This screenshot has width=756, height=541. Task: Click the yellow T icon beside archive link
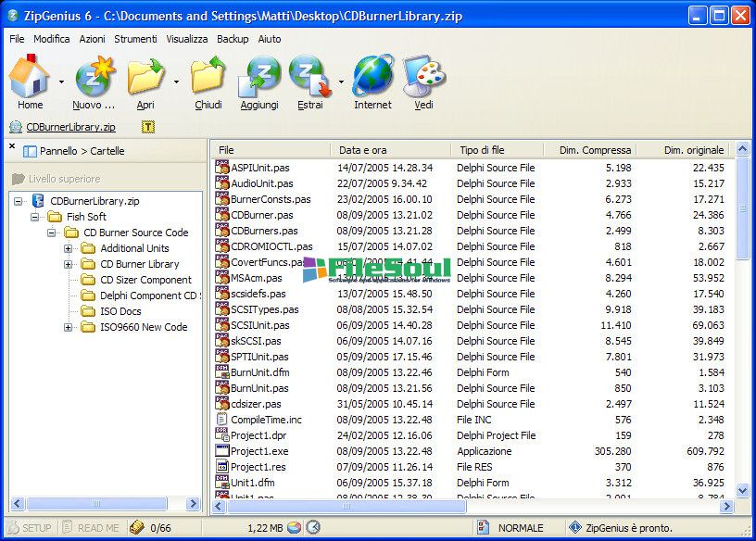click(148, 127)
